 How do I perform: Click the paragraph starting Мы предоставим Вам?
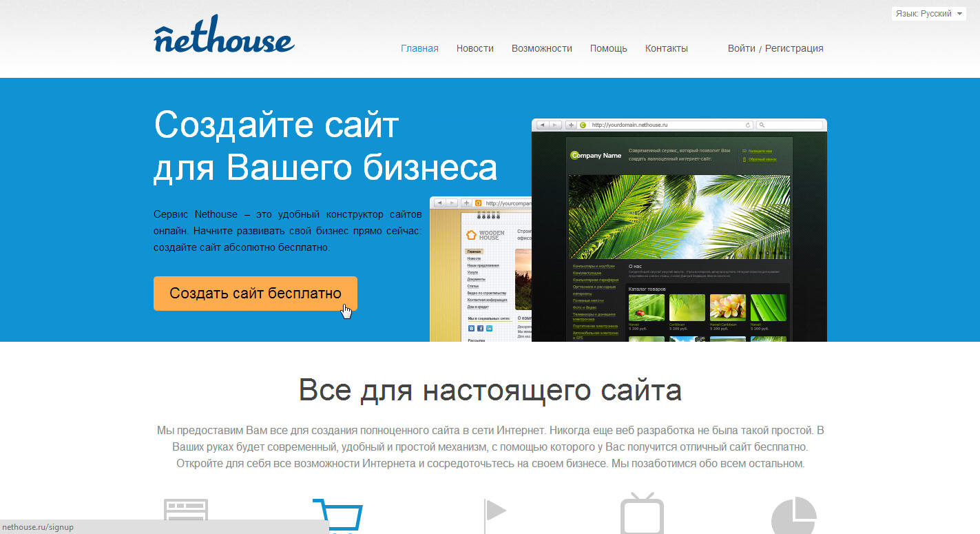pos(490,446)
